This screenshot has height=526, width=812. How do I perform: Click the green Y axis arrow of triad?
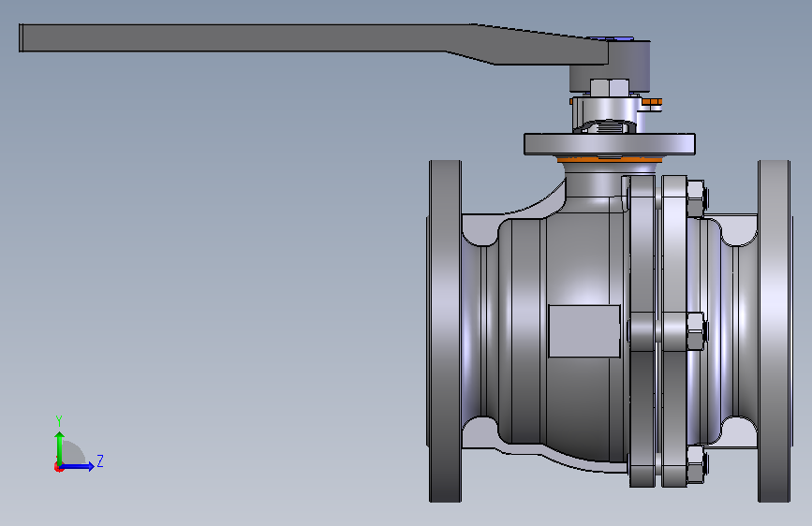[60, 447]
